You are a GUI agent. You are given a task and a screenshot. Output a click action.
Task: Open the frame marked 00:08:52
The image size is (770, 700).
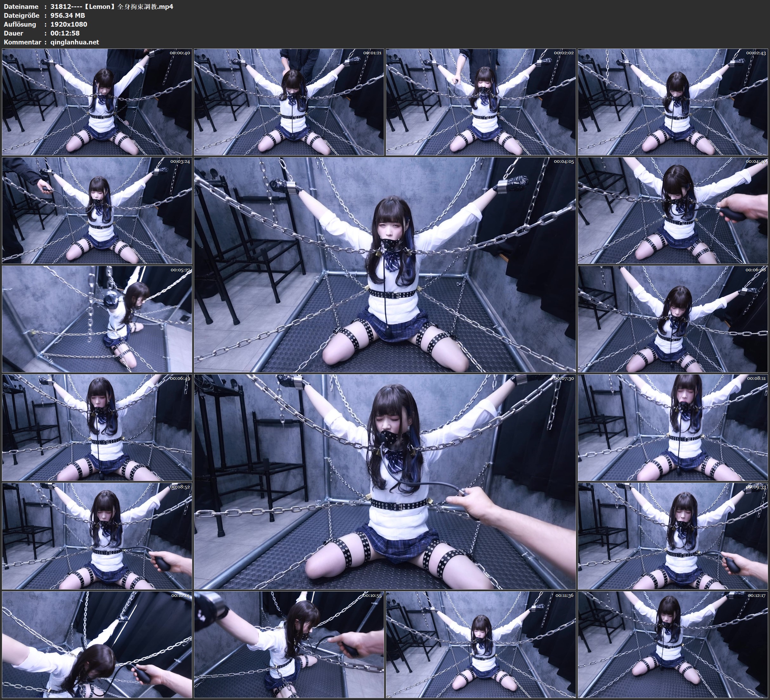coord(97,536)
